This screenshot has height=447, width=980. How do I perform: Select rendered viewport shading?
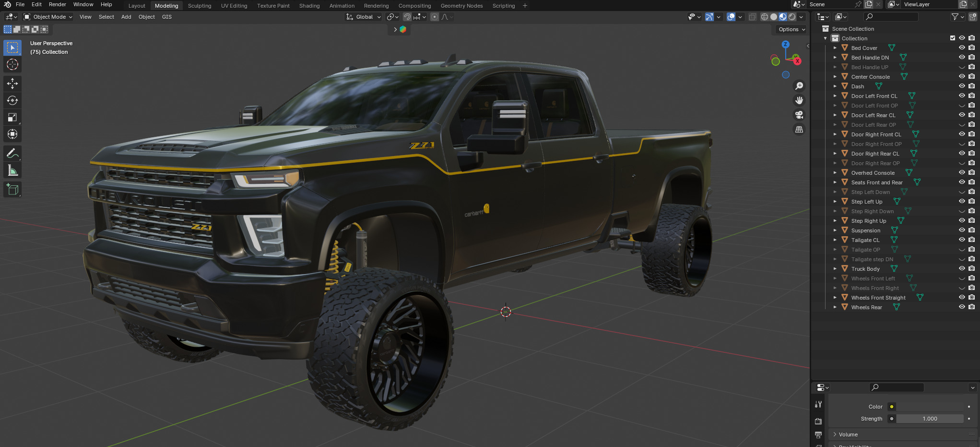792,17
